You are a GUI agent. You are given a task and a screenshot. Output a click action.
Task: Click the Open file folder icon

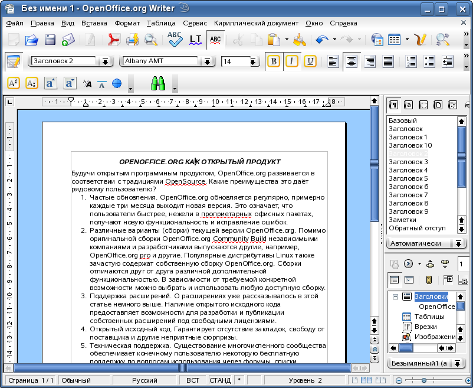[32, 40]
